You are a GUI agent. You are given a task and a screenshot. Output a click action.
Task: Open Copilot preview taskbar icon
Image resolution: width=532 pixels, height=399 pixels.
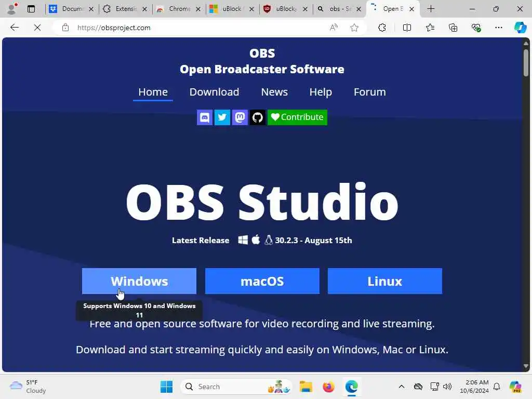click(x=515, y=387)
